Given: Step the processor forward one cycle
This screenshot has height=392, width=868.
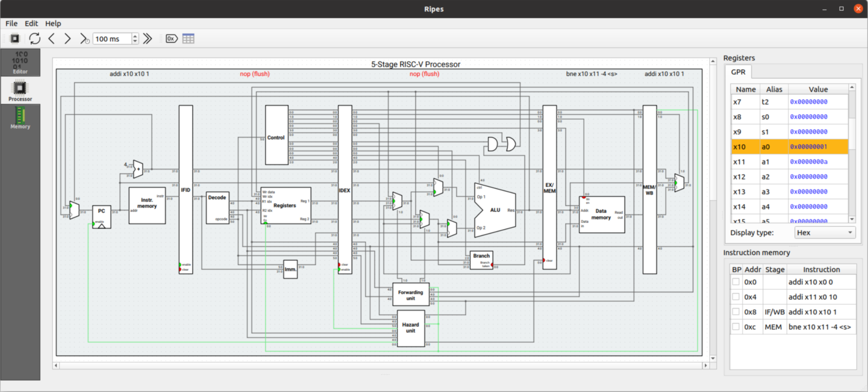Looking at the screenshot, I should click(x=67, y=38).
